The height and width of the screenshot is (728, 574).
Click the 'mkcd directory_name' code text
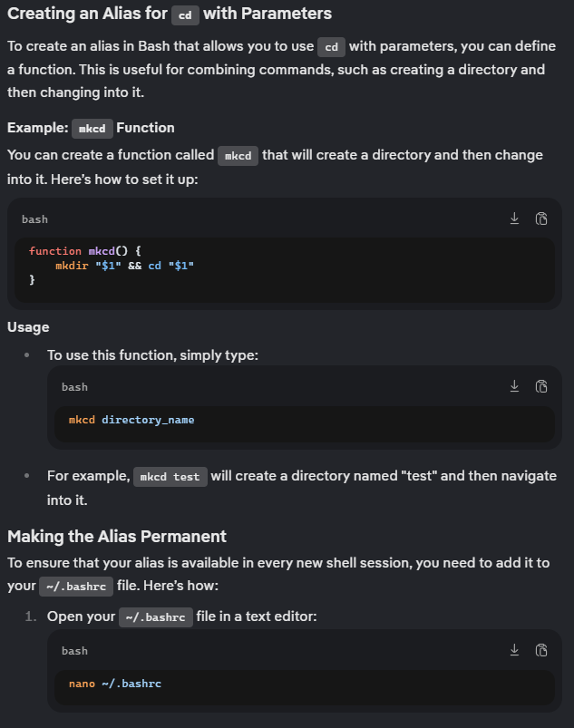point(131,420)
